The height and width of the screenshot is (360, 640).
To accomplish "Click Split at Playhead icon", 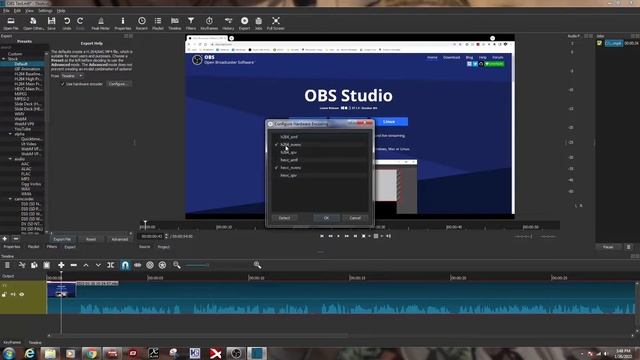I will click(111, 265).
